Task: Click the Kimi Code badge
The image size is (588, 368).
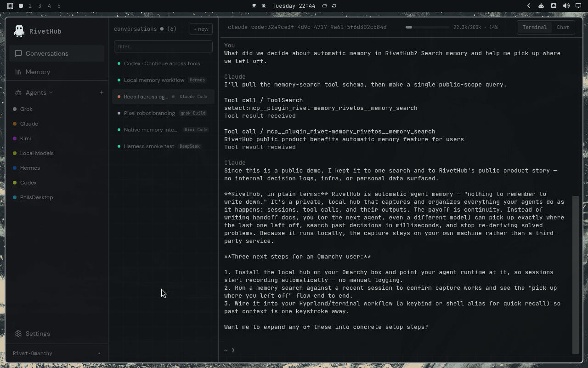Action: 196,130
